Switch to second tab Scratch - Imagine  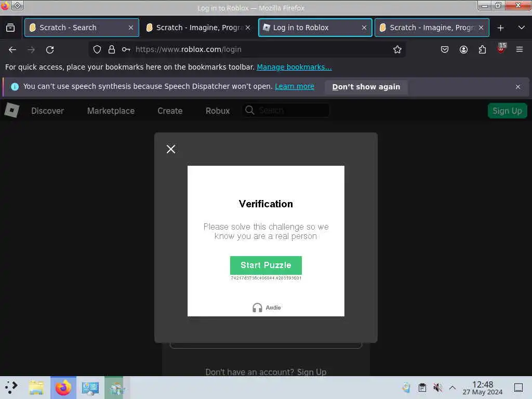pyautogui.click(x=198, y=28)
